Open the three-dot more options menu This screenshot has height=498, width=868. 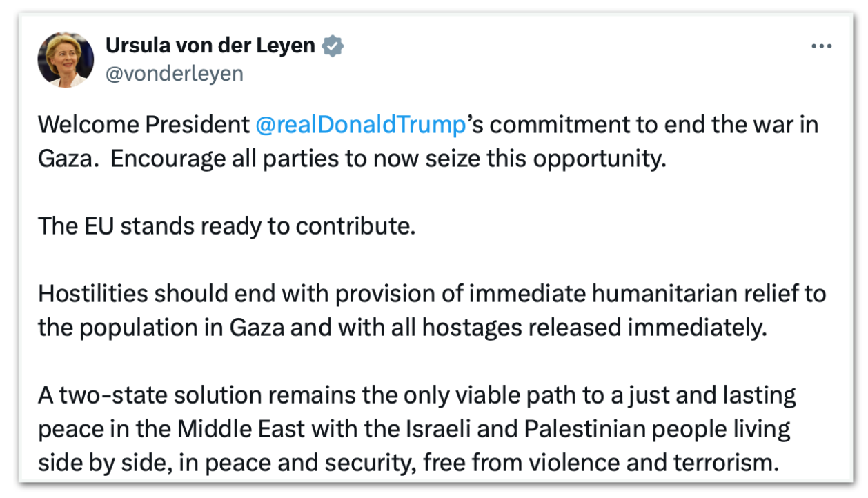point(821,47)
